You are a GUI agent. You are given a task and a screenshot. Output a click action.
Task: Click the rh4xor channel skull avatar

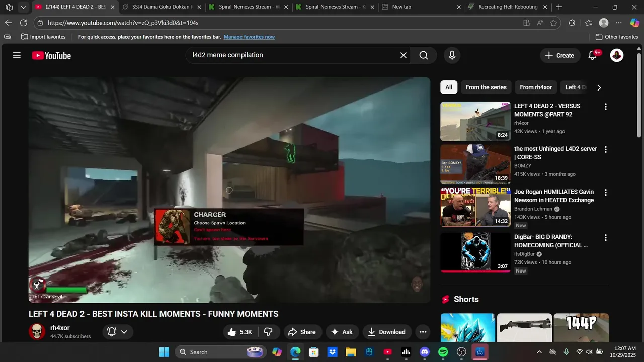tap(37, 332)
